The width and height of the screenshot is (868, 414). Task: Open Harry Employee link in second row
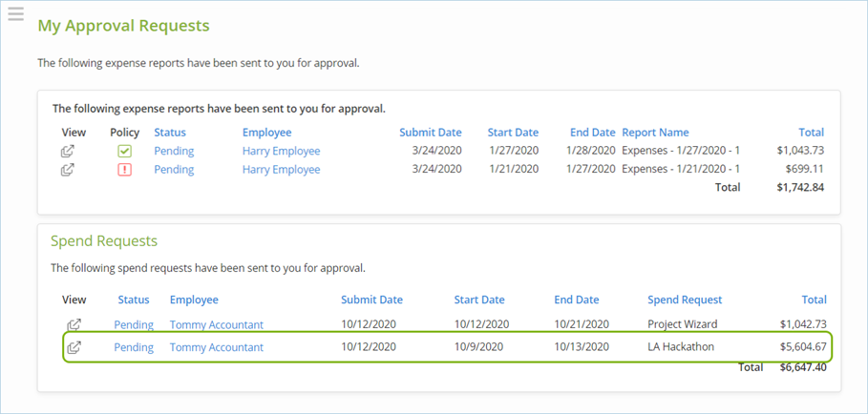click(281, 170)
